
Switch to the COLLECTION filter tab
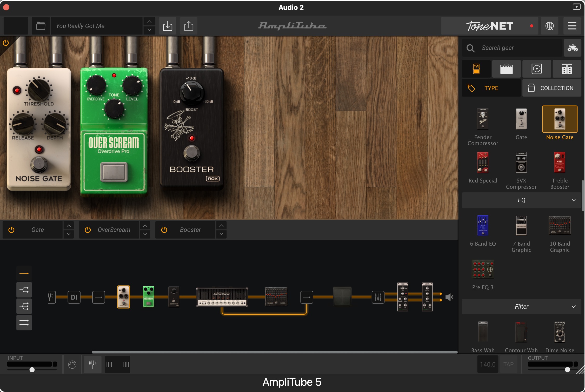pyautogui.click(x=552, y=88)
